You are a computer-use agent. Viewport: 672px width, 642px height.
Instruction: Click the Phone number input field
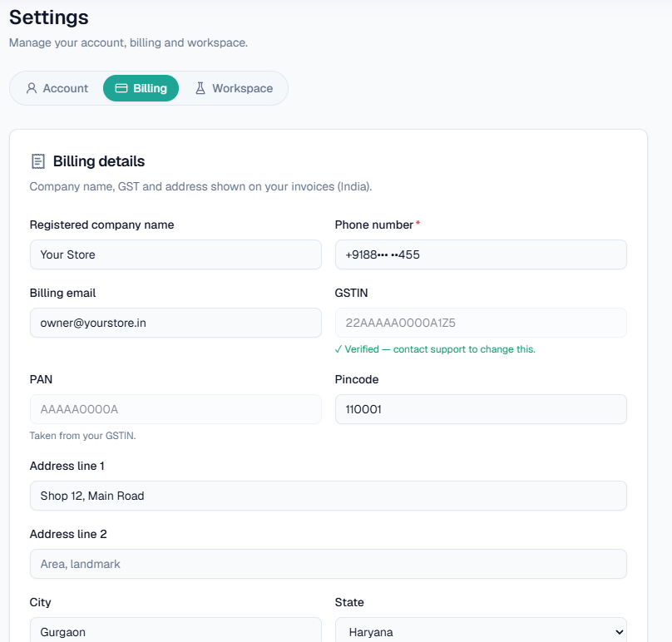tap(481, 254)
